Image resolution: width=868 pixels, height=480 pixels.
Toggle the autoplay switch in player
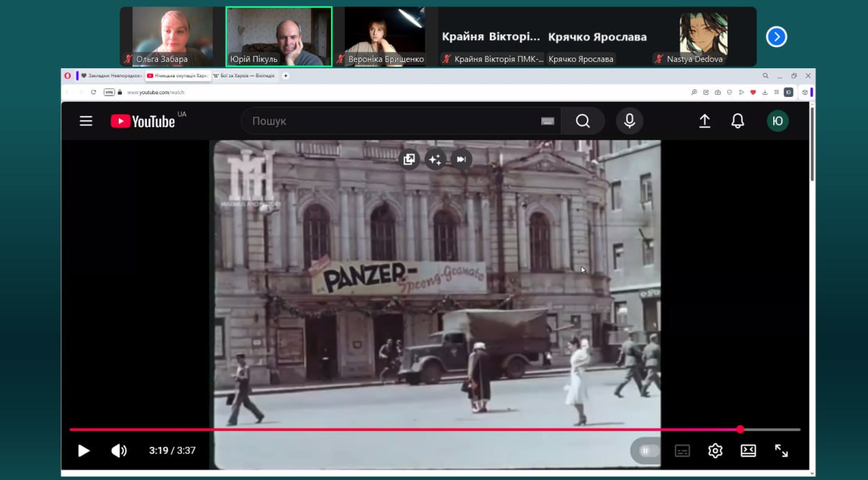tap(646, 450)
